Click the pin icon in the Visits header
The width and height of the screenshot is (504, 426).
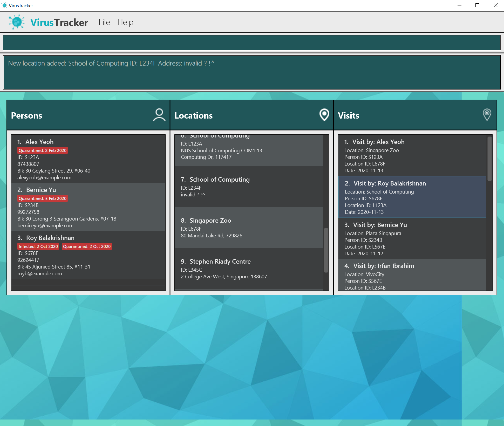(487, 115)
